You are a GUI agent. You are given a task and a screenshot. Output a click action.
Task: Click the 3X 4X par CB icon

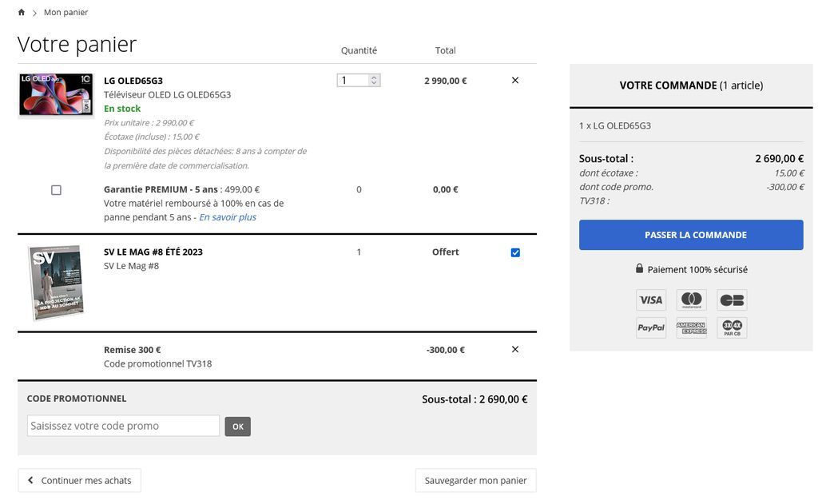click(732, 327)
